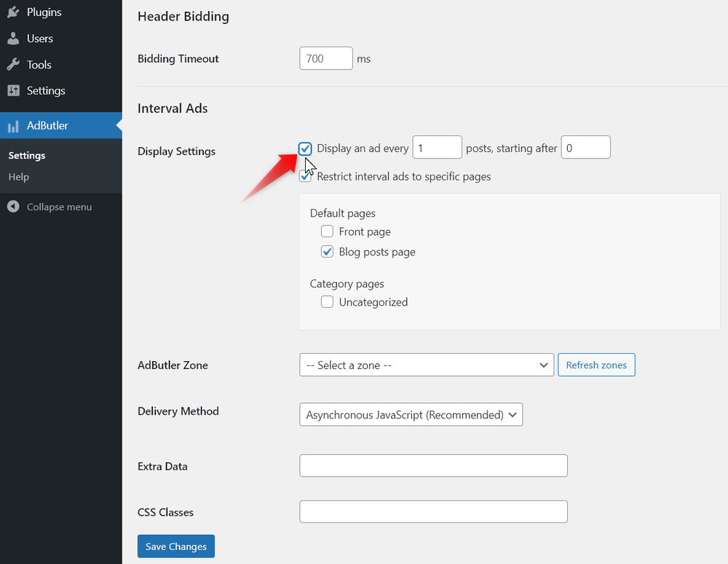The image size is (728, 564).
Task: Focus the Bidding Timeout field
Action: pos(326,58)
